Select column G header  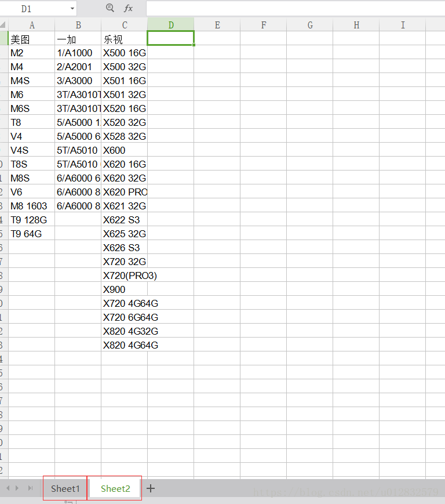point(310,25)
